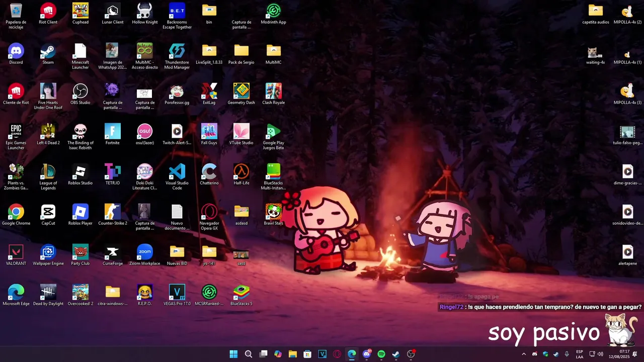Open the Cuphead desktop shortcut
This screenshot has width=644, height=362.
click(80, 14)
